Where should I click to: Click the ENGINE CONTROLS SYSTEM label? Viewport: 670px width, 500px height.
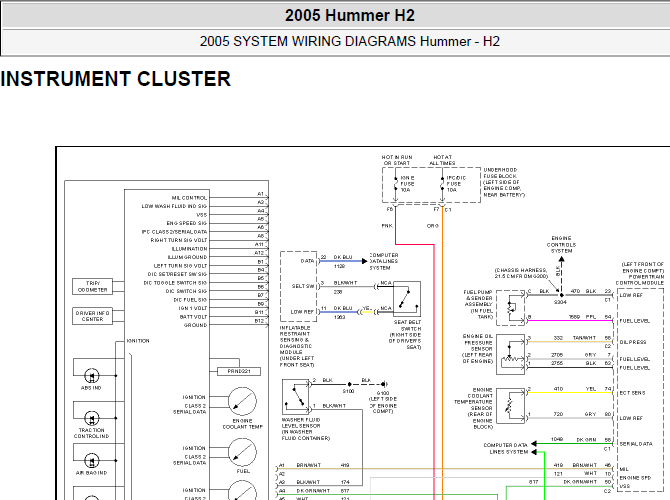point(561,244)
